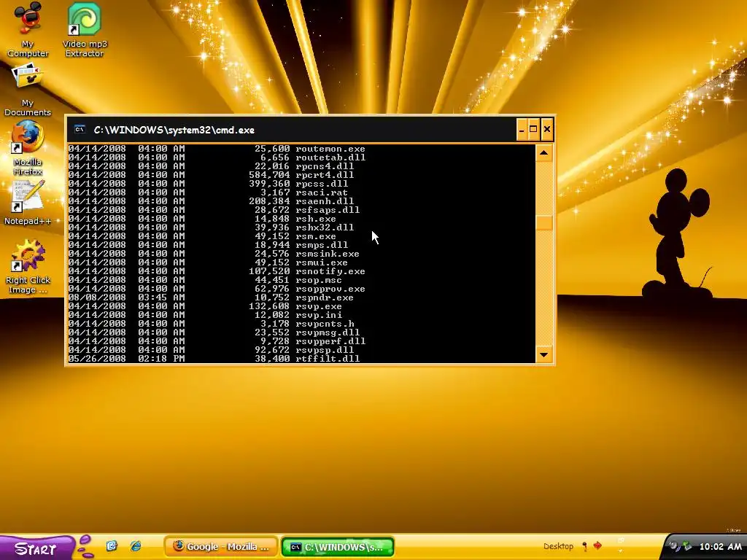The height and width of the screenshot is (560, 747).
Task: Click rsopprov.exe in the listing
Action: click(330, 289)
